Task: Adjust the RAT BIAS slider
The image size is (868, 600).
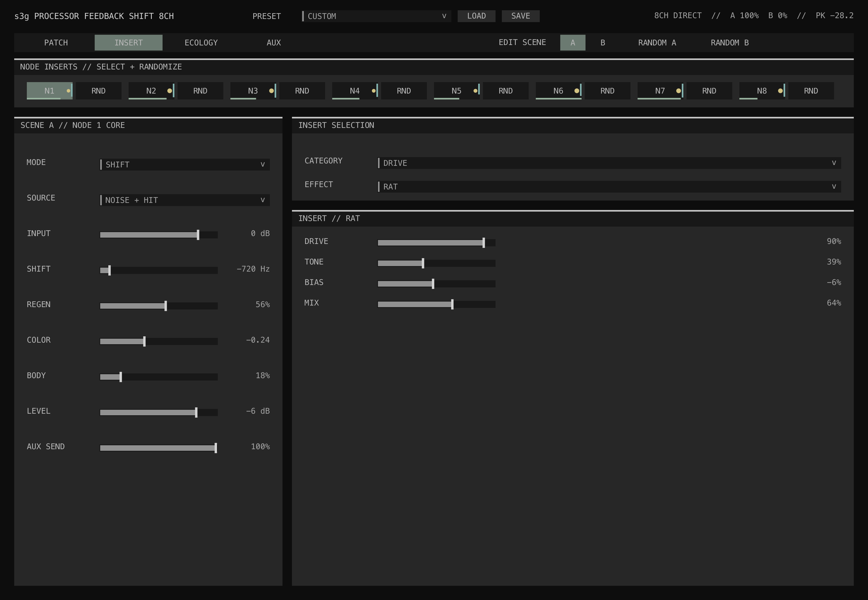Action: [436, 284]
